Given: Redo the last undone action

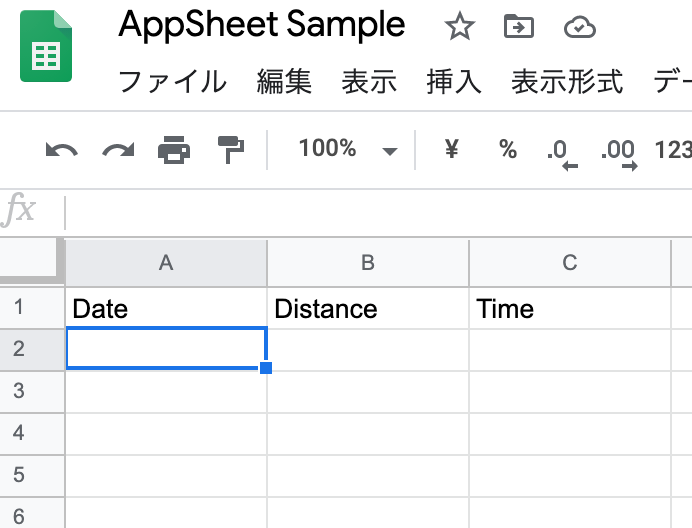Looking at the screenshot, I should [x=118, y=150].
